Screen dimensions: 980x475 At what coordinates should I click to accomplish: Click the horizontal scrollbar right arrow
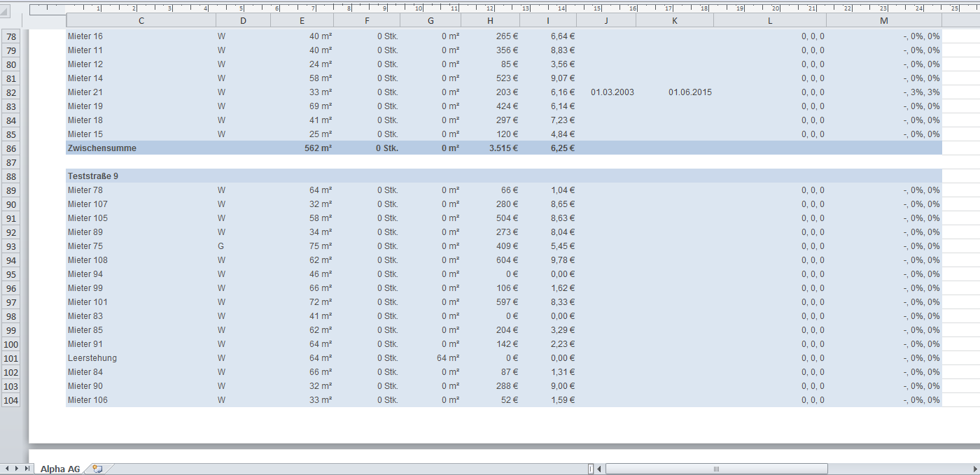pos(974,469)
